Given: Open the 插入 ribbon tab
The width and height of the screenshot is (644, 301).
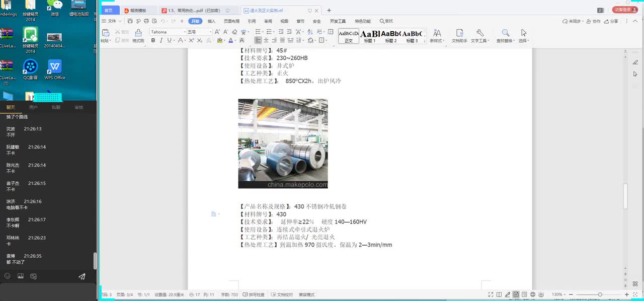Looking at the screenshot, I should (x=211, y=21).
